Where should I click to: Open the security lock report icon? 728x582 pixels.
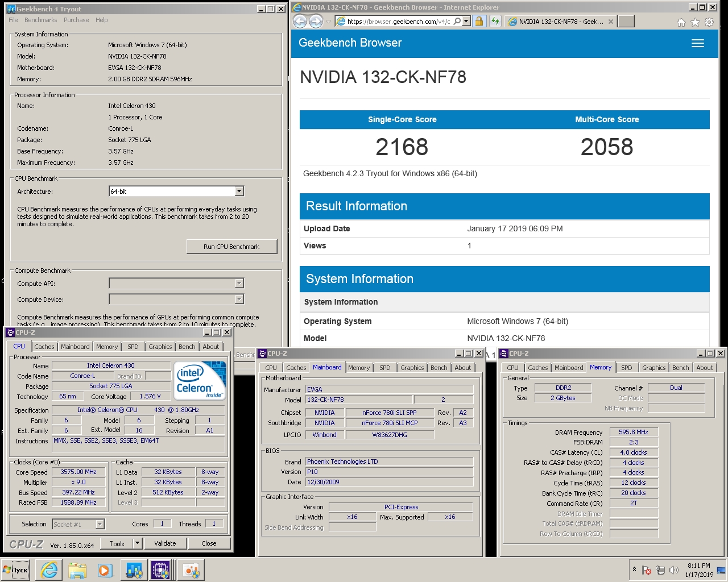[x=479, y=21]
